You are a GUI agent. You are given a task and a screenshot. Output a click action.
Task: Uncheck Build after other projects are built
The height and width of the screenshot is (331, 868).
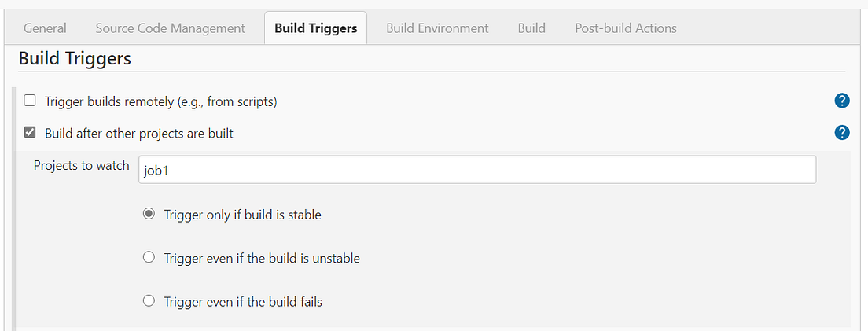(30, 133)
